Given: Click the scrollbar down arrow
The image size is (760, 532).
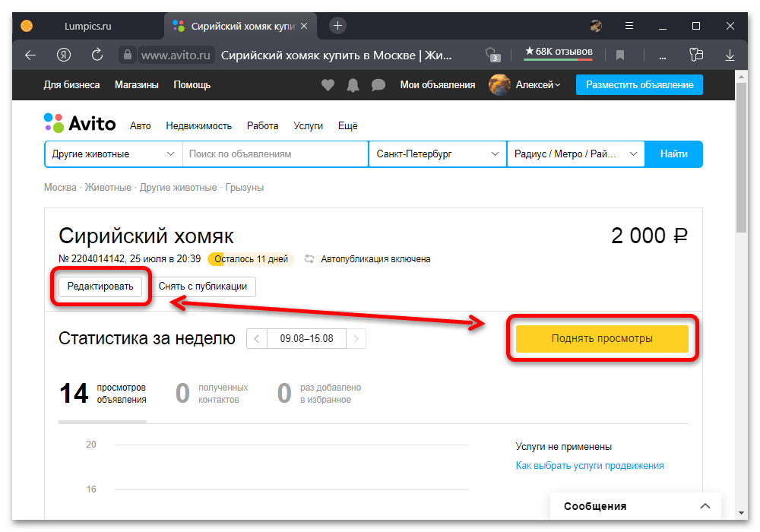Looking at the screenshot, I should [x=741, y=513].
